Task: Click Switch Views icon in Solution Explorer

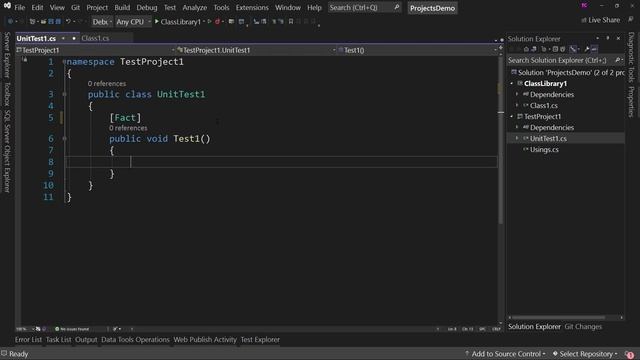Action: [534, 49]
